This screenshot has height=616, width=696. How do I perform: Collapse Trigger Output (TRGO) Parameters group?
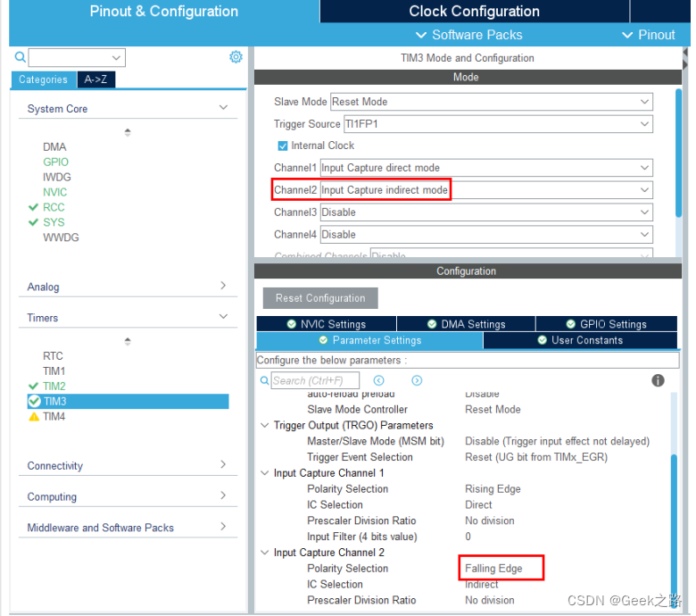click(x=264, y=426)
